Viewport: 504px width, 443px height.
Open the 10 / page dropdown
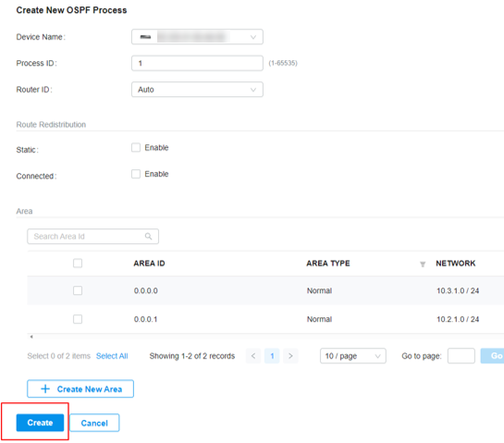click(x=353, y=356)
